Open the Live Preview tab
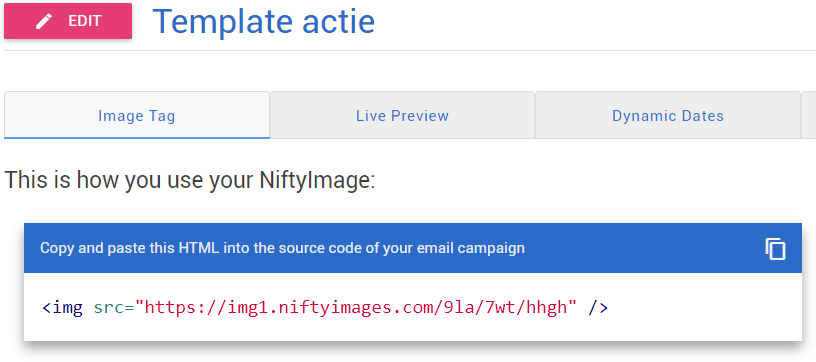The width and height of the screenshot is (816, 362). [402, 115]
